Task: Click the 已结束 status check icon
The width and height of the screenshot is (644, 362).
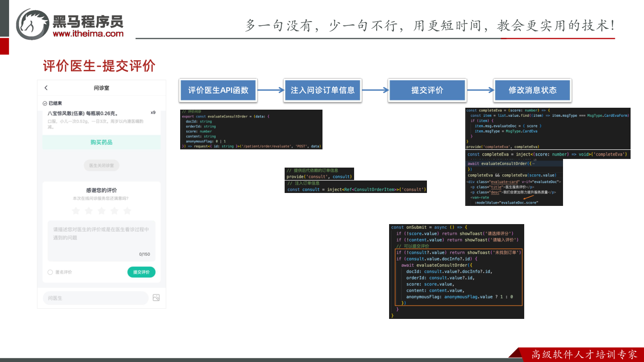Action: pos(45,103)
